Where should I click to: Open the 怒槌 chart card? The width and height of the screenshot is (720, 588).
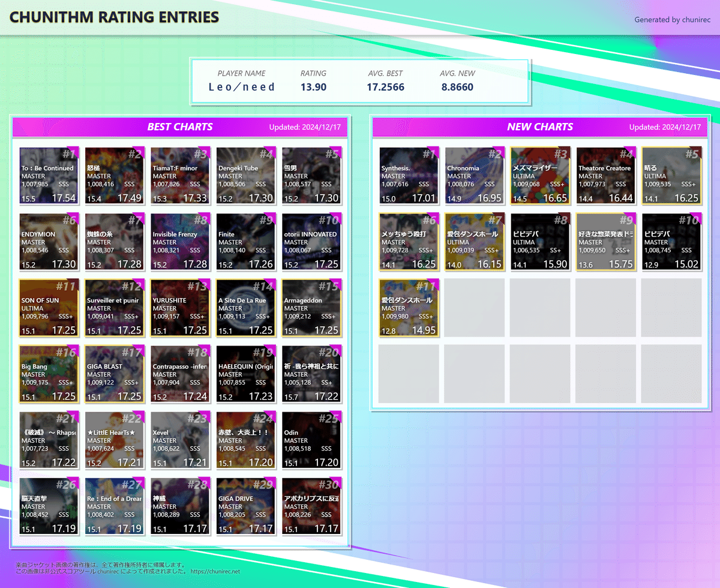(x=115, y=176)
